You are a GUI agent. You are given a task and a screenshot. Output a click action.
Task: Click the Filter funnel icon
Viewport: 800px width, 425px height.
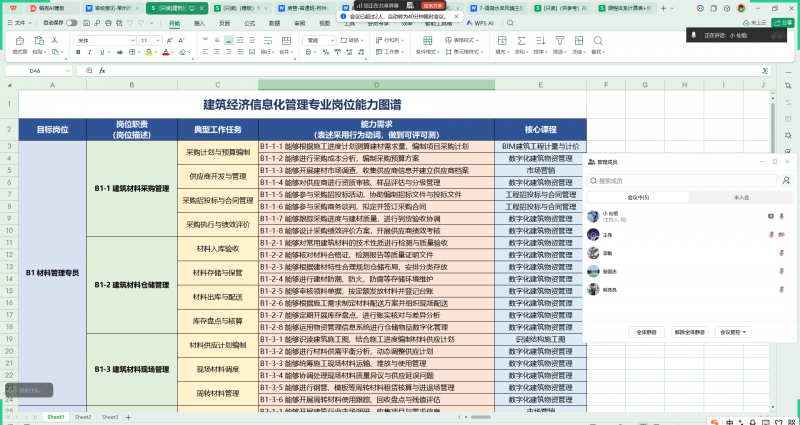click(x=560, y=41)
